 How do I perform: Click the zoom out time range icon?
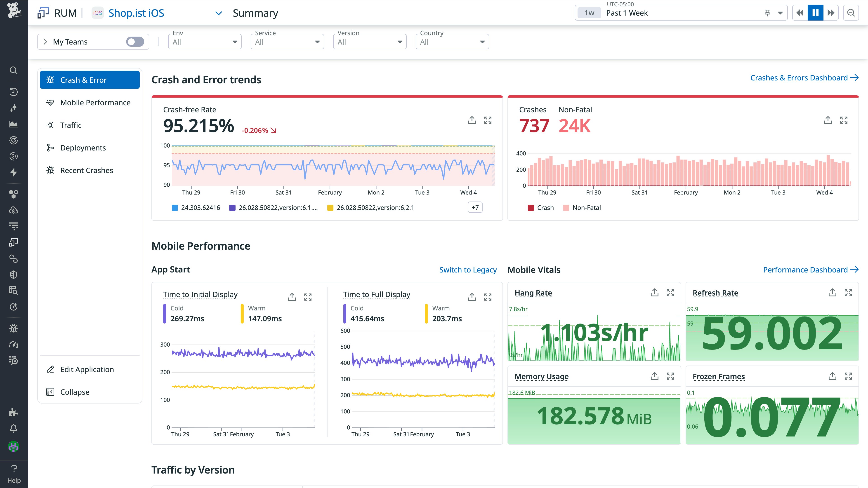[x=851, y=13]
